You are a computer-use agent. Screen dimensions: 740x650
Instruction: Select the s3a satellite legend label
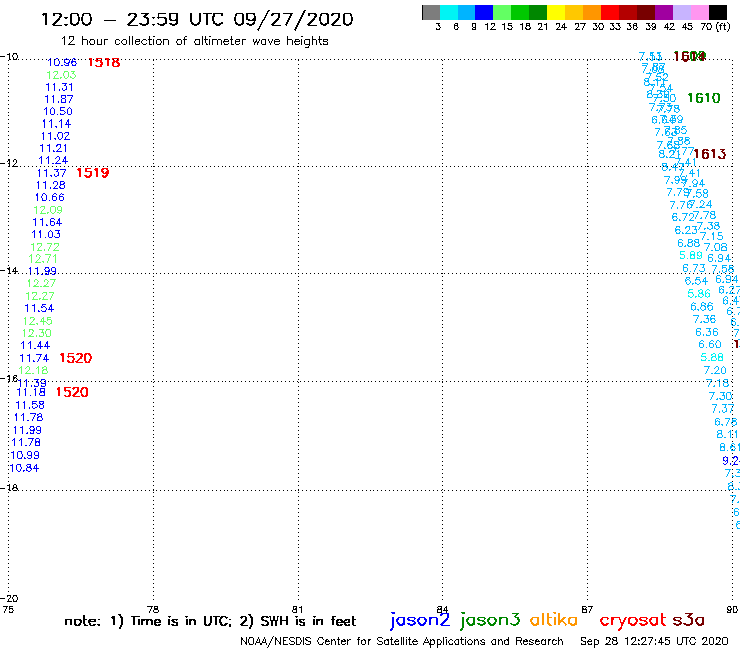[688, 620]
